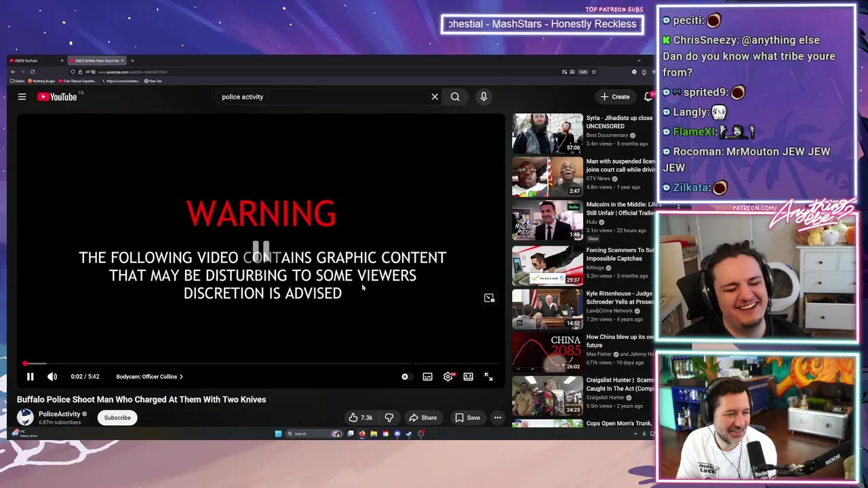Open the Create upload button

tap(615, 97)
